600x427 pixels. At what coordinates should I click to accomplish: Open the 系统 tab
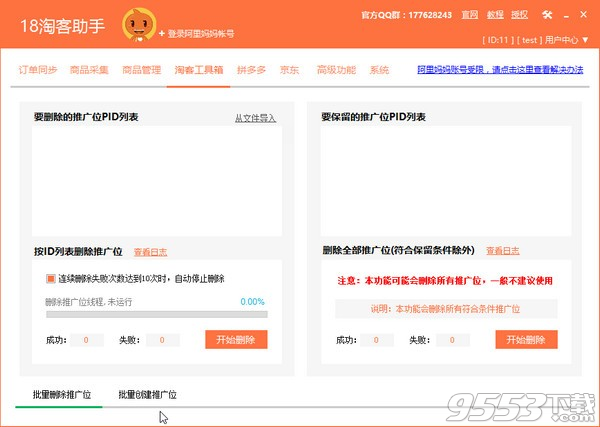[x=379, y=70]
